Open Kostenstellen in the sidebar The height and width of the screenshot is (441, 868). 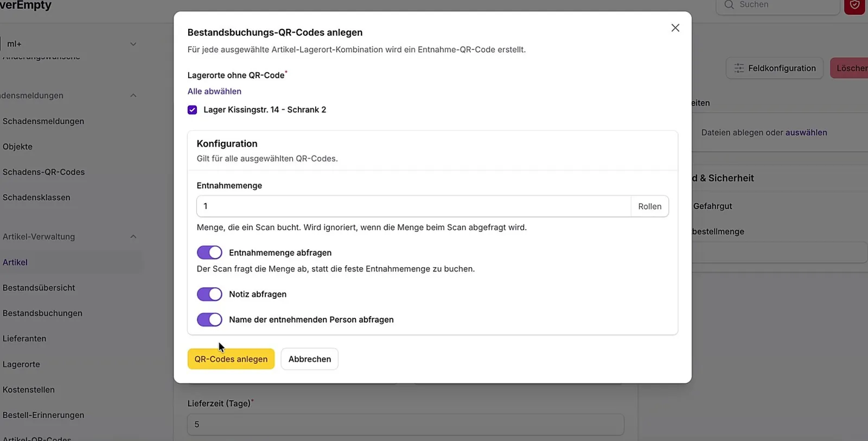(28, 390)
